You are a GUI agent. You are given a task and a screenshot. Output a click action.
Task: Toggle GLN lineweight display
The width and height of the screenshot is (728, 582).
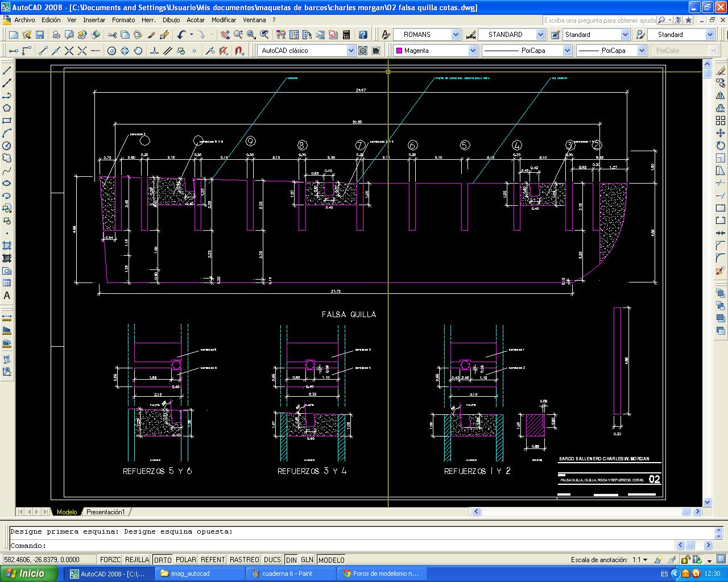[307, 560]
